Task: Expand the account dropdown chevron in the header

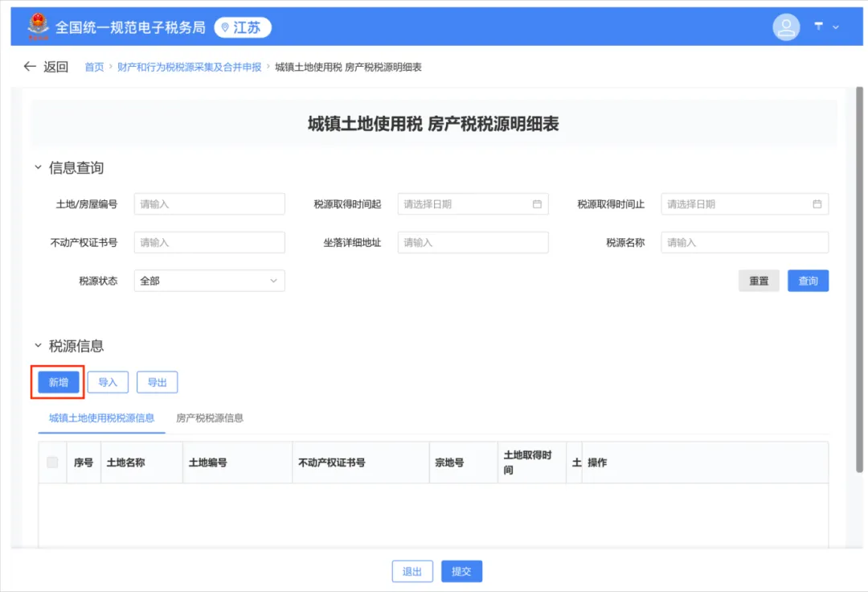Action: click(x=834, y=27)
